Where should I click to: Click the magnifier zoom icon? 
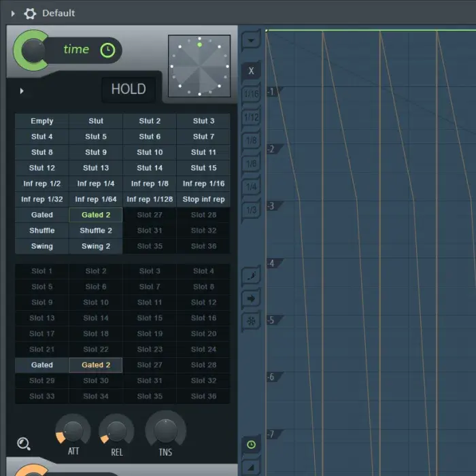(24, 444)
